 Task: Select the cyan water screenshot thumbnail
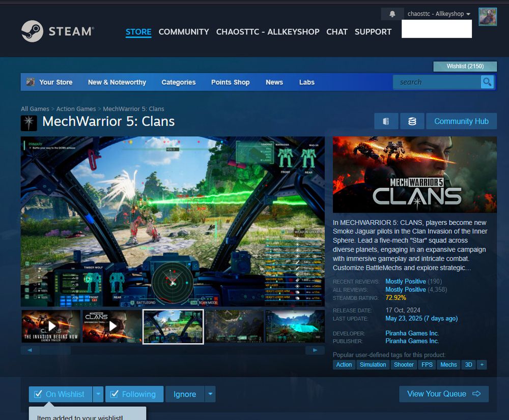click(x=295, y=326)
